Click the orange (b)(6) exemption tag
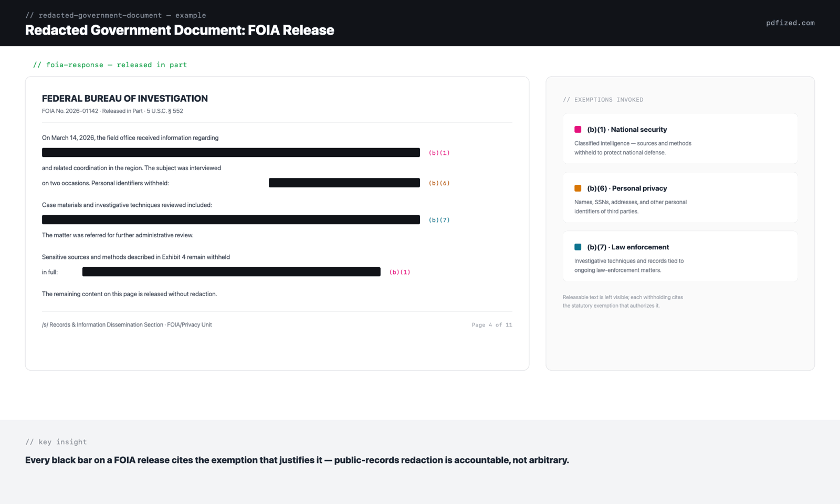840x504 pixels. (439, 183)
